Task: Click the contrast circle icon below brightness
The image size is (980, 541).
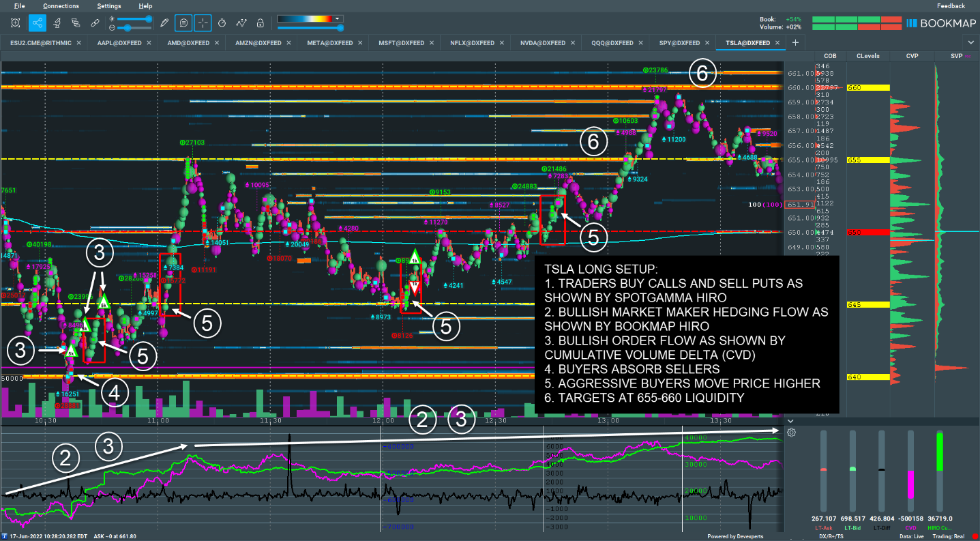Action: coord(112,27)
